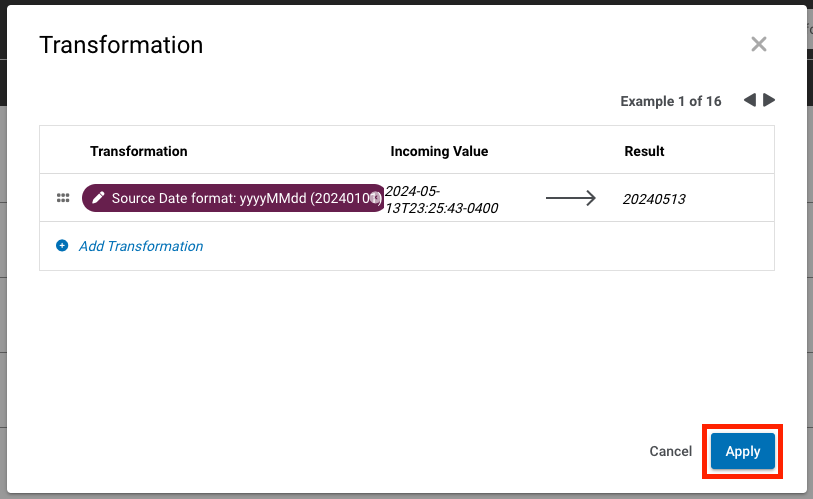
Task: Go to the previous example arrow
Action: tap(749, 100)
